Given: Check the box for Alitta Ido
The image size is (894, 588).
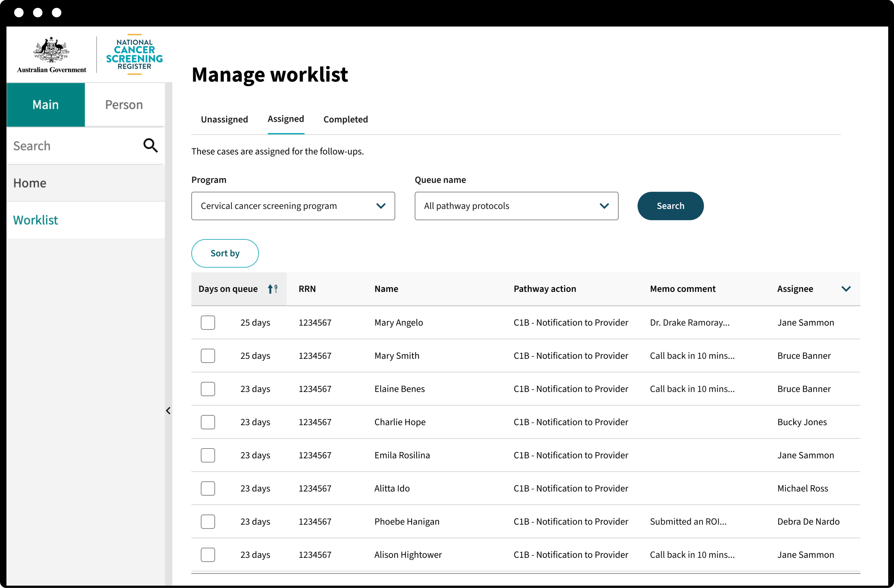Looking at the screenshot, I should coord(208,488).
